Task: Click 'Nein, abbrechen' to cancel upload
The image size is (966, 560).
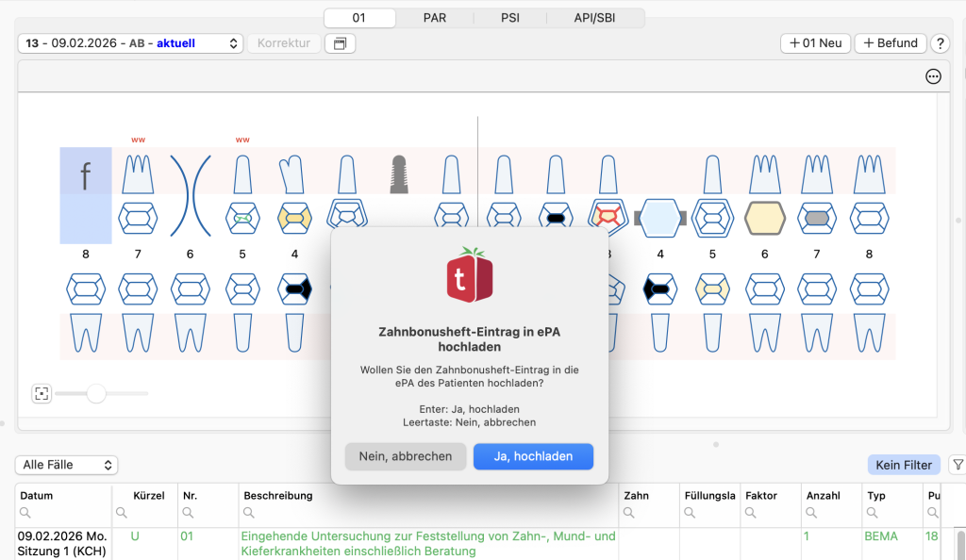Action: coord(405,456)
